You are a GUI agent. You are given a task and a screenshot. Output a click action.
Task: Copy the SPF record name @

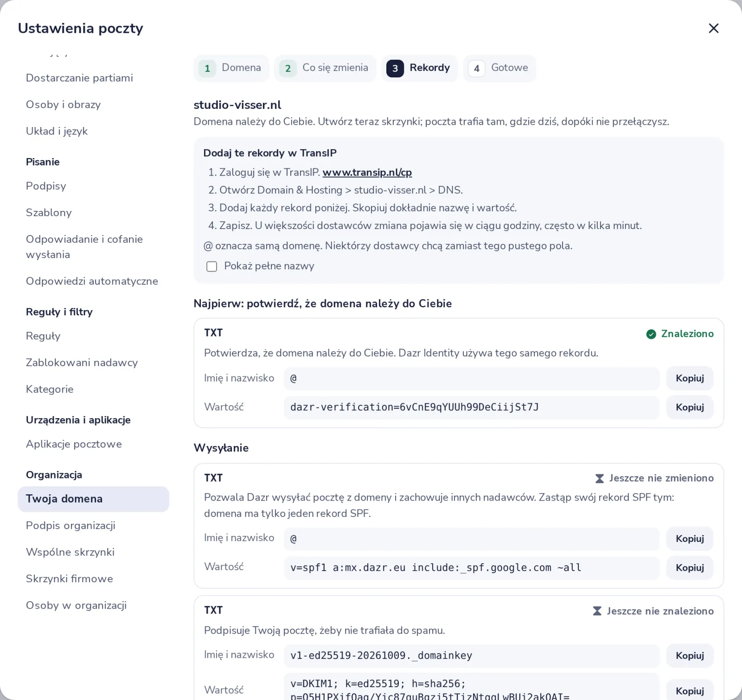pos(690,539)
